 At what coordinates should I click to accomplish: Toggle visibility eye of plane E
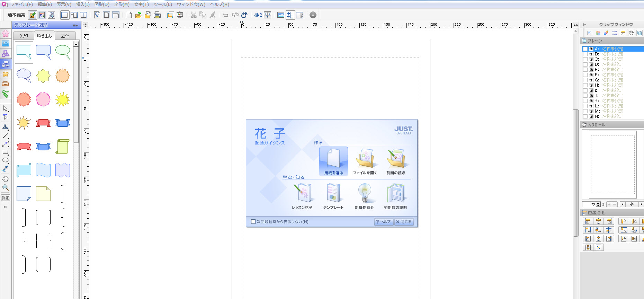click(591, 70)
